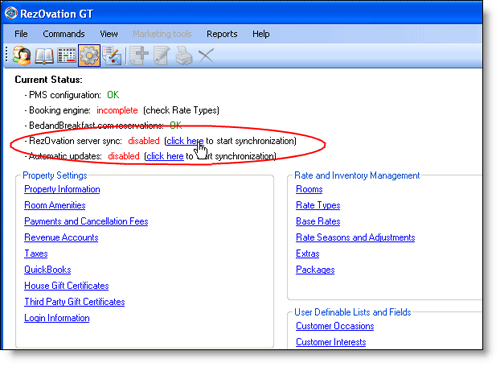Open the Help menu
500x367 pixels.
tap(261, 34)
